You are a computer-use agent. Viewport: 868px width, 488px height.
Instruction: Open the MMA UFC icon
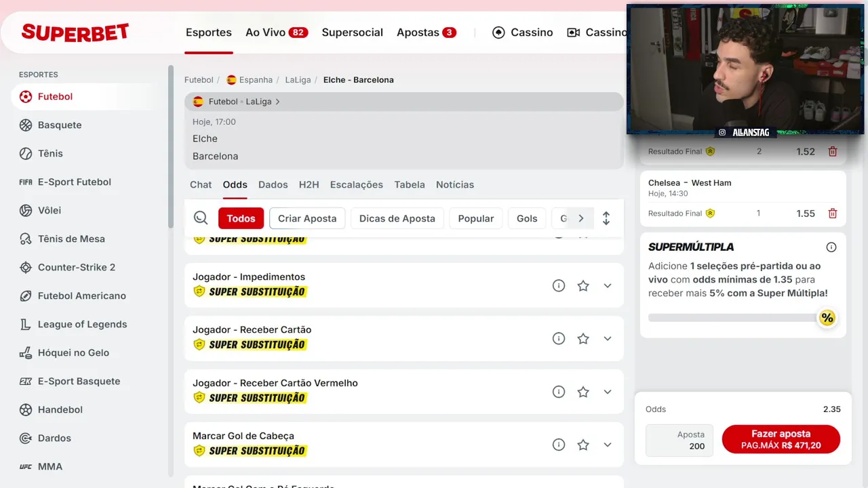click(26, 467)
